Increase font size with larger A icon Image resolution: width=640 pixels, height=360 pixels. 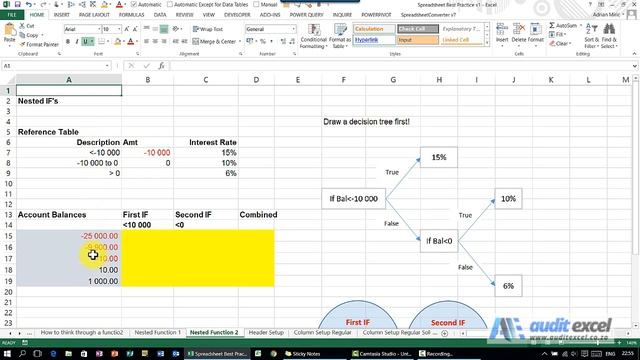[127, 29]
